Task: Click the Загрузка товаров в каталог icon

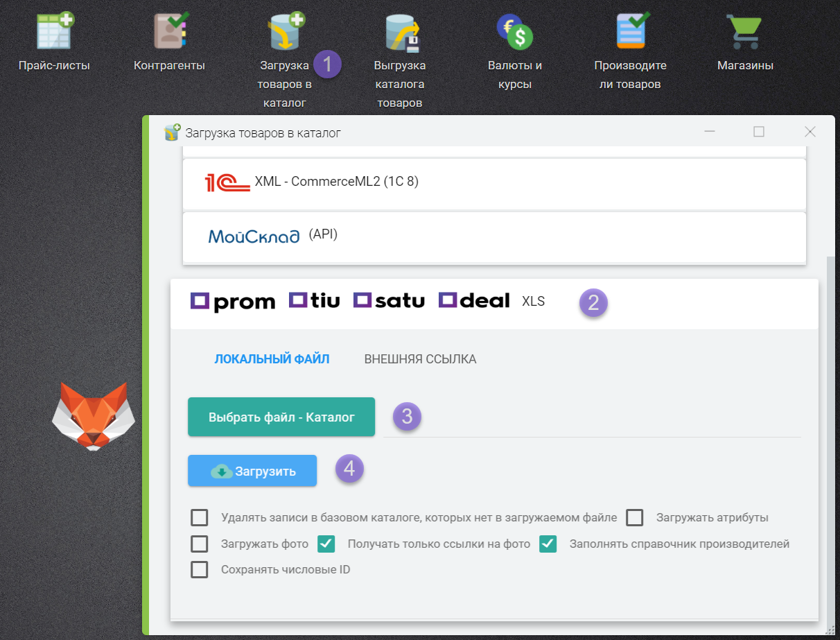Action: (x=286, y=33)
